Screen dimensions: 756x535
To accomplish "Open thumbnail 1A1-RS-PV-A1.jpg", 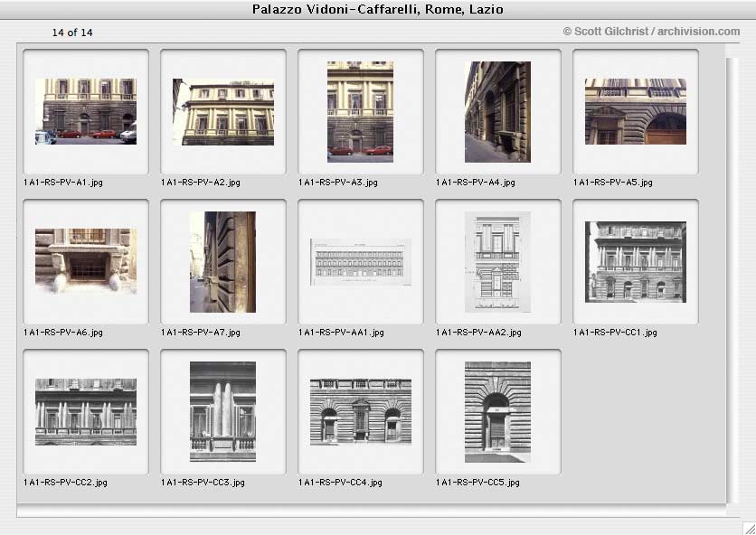I will pyautogui.click(x=86, y=111).
